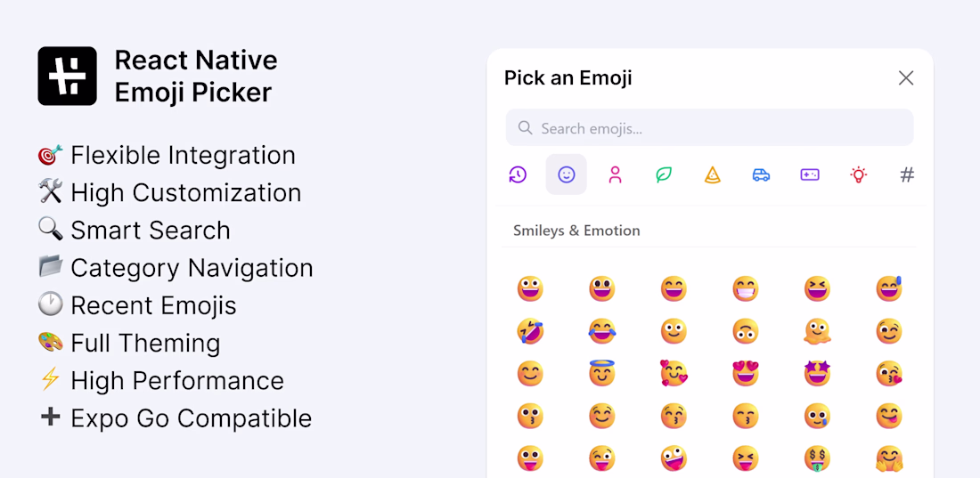Select the smiling face with halo emoji

(x=602, y=373)
